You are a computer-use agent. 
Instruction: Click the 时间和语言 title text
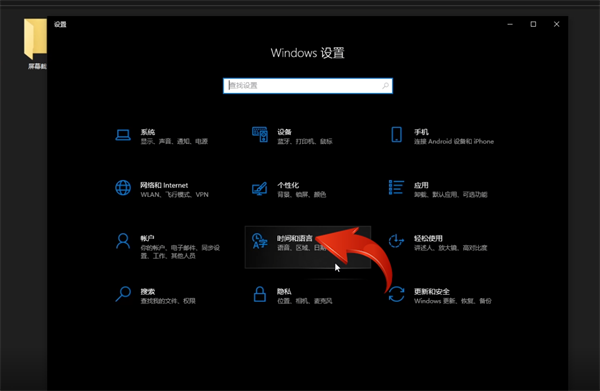(x=295, y=238)
